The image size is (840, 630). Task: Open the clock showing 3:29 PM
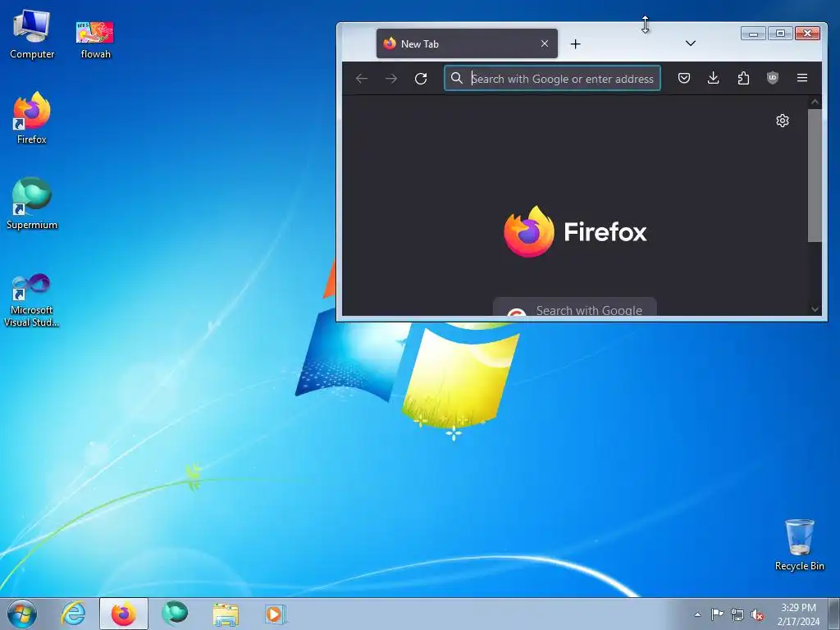coord(798,614)
